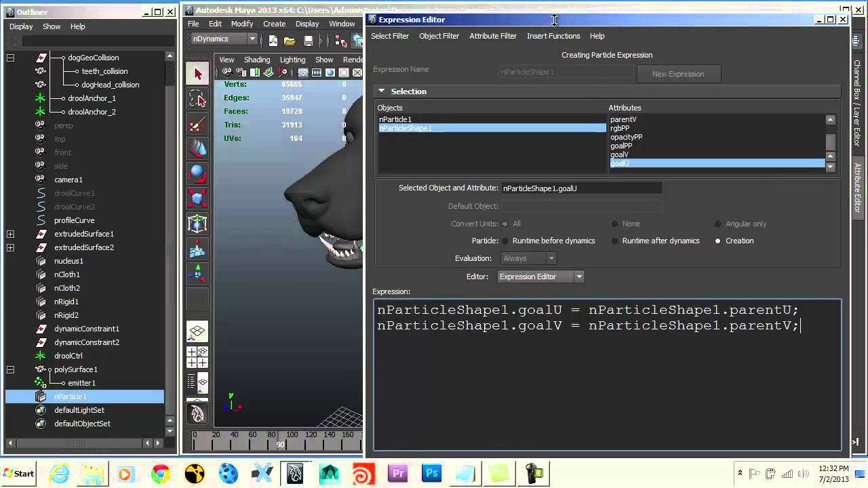Choose the Rotate tool sphere icon
This screenshot has height=488, width=868.
(197, 174)
